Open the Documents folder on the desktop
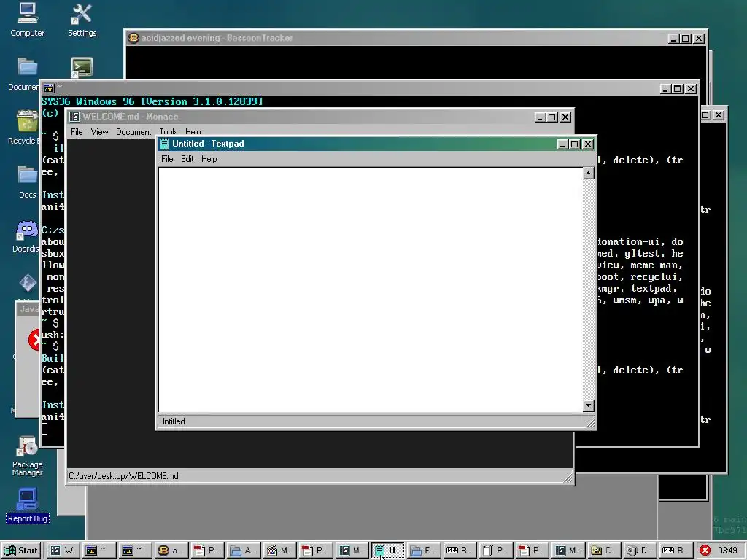747x560 pixels. click(x=23, y=74)
